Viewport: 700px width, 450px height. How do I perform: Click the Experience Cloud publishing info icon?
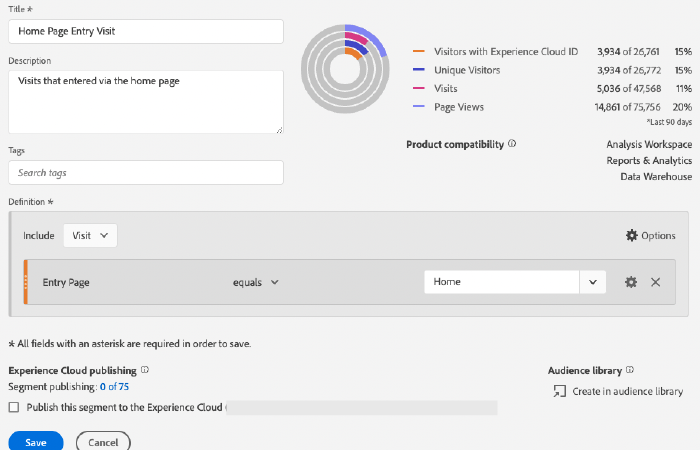tap(145, 370)
